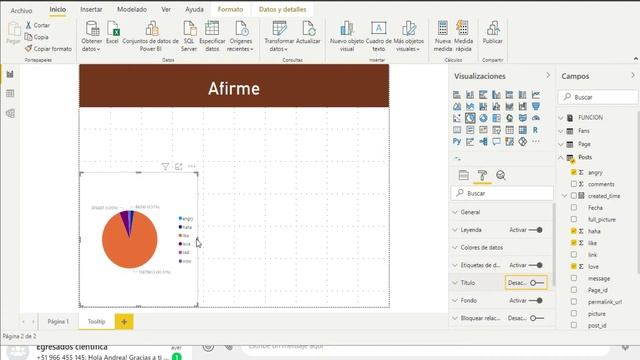Screen dimensions: 640x360
Task: Click in the format pane Buscar box
Action: tap(502, 193)
